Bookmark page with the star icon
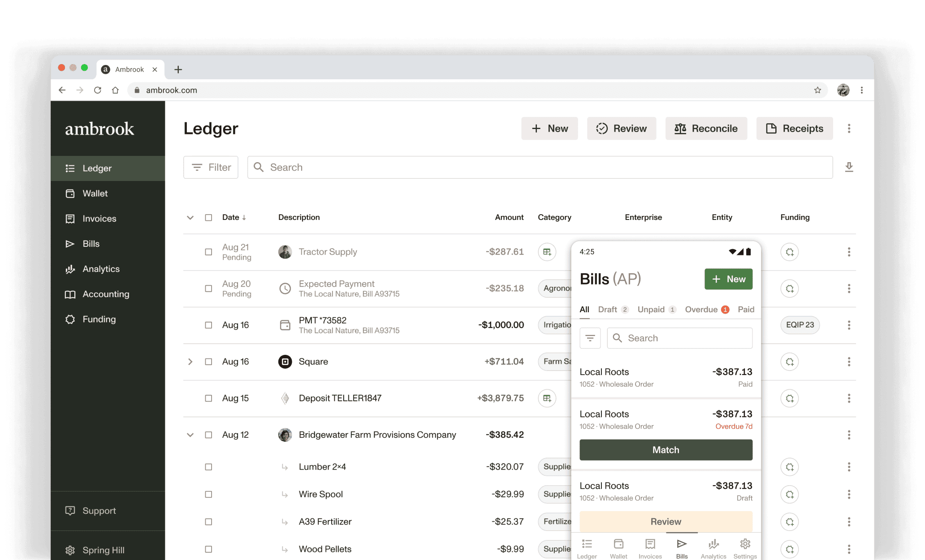Viewport: 925px width, 560px height. (x=817, y=90)
